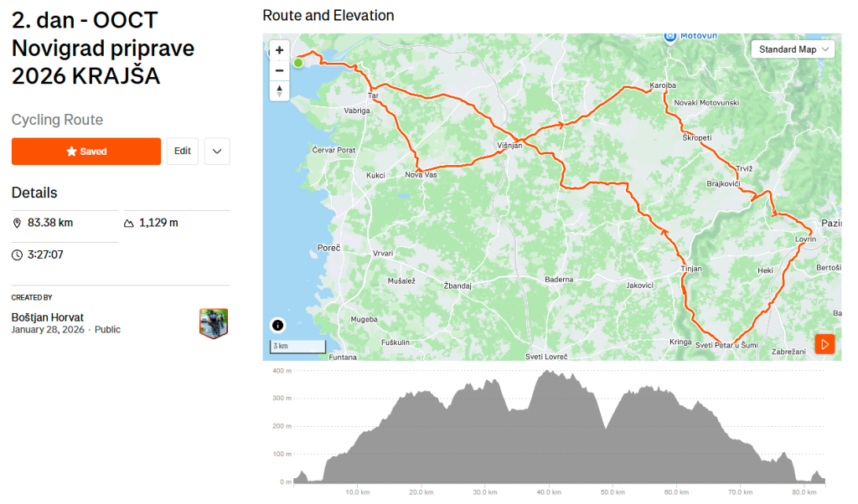Click the Višnjan label on map
The image size is (858, 504).
point(509,146)
